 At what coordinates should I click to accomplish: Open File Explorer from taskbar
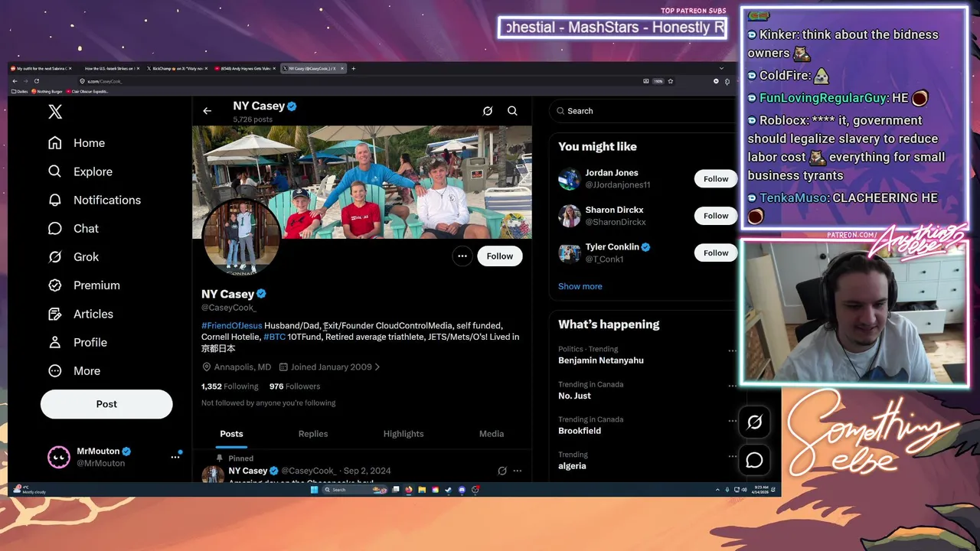point(422,490)
